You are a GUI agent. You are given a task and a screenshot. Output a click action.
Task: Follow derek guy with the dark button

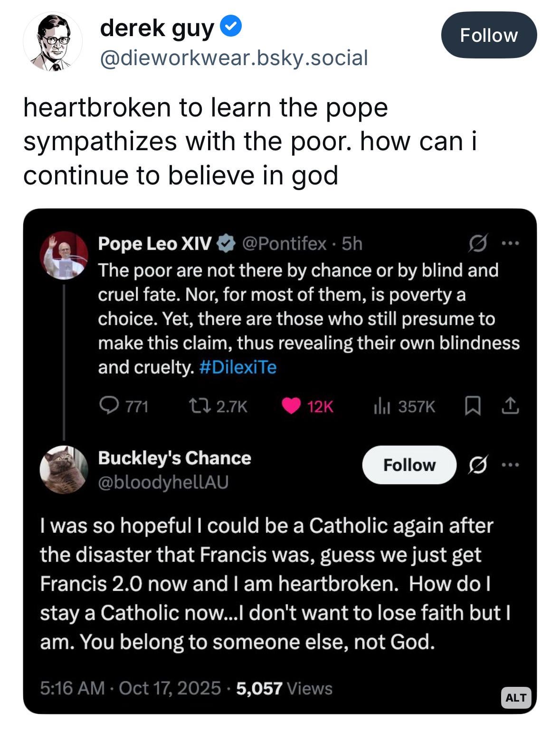pyautogui.click(x=489, y=35)
